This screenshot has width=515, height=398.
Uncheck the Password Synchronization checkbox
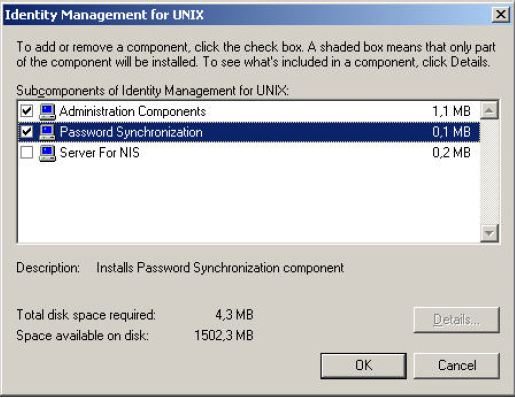[x=27, y=132]
